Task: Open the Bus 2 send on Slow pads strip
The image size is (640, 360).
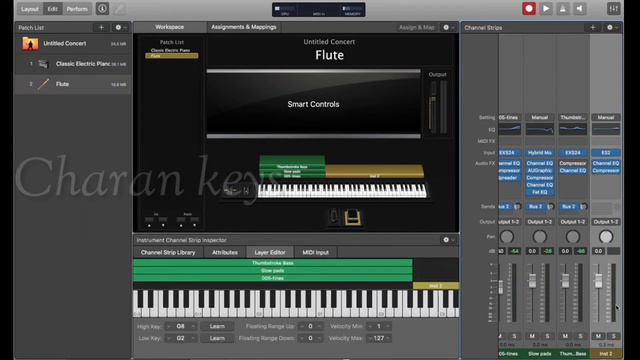Action: pos(536,207)
